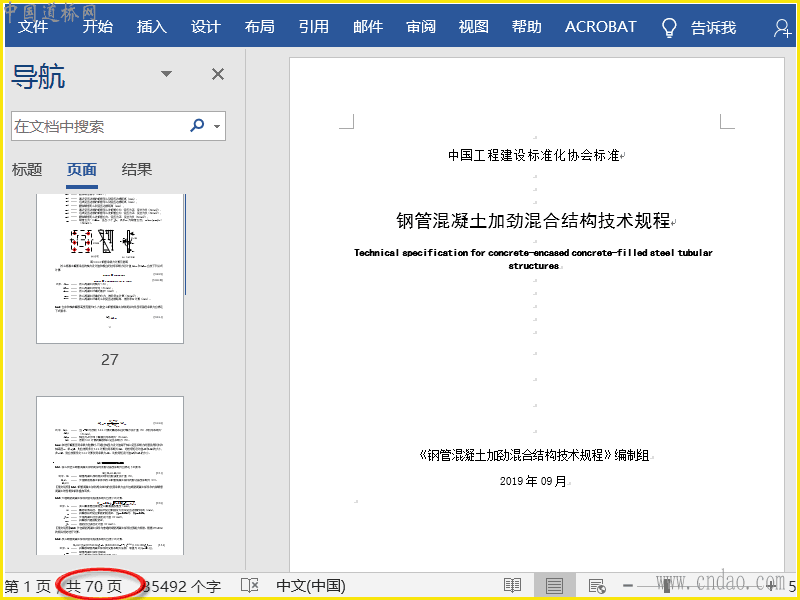
Task: Open the 邮件 ribbon tab
Action: pyautogui.click(x=368, y=27)
